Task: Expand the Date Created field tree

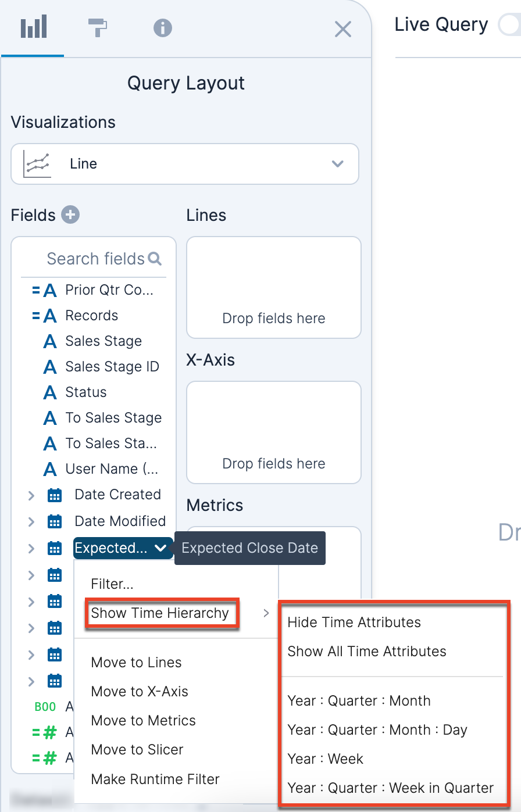Action: coord(31,495)
